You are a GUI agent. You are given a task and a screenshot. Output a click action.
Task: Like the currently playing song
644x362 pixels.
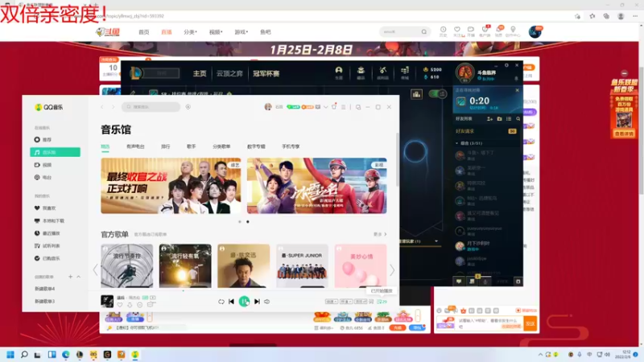point(120,305)
